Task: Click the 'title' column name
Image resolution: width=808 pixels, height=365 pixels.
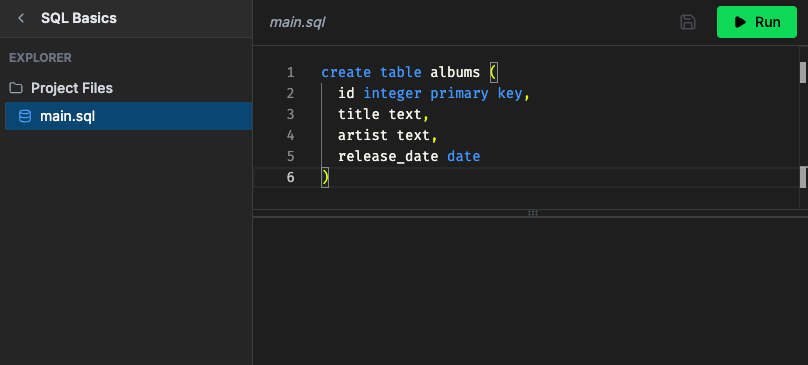Action: click(x=359, y=114)
